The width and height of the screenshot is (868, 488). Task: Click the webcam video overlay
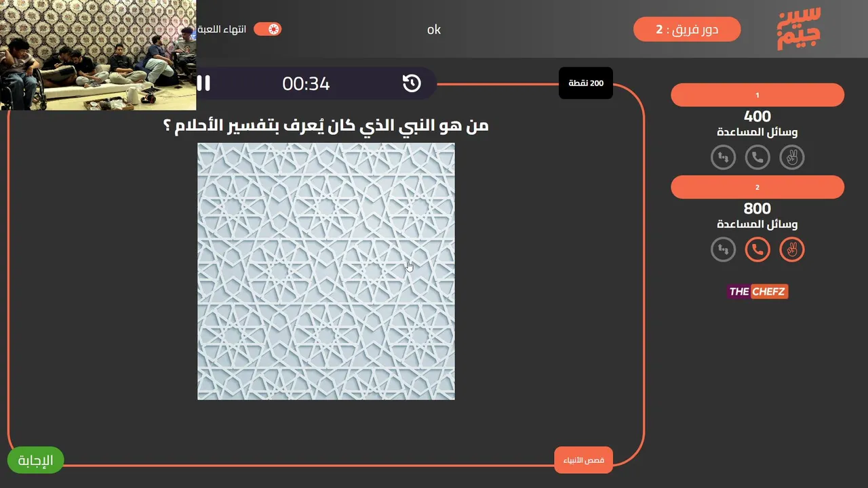tap(98, 55)
